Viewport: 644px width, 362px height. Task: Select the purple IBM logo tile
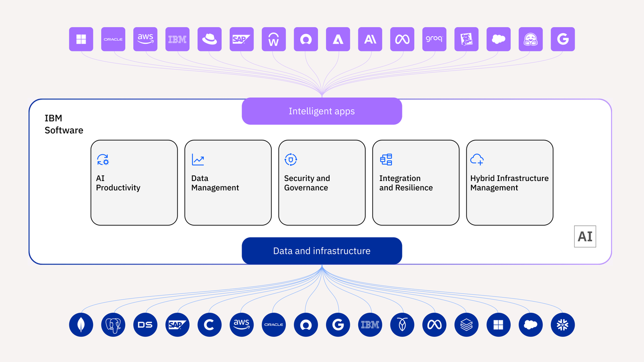[x=178, y=39]
